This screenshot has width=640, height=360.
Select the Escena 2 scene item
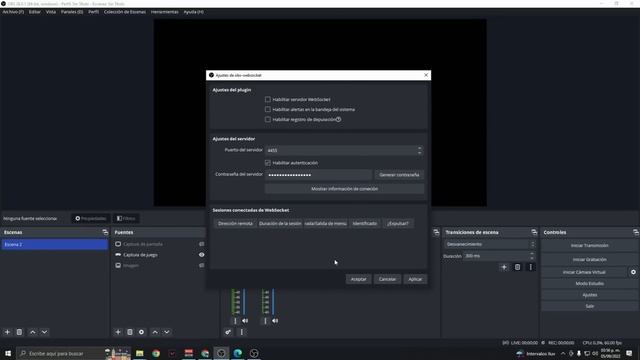(x=55, y=244)
